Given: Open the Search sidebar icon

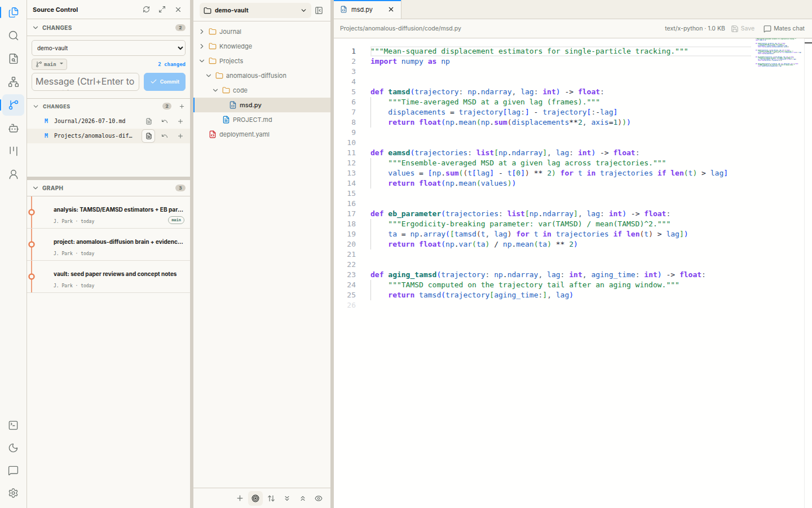Looking at the screenshot, I should tap(14, 36).
